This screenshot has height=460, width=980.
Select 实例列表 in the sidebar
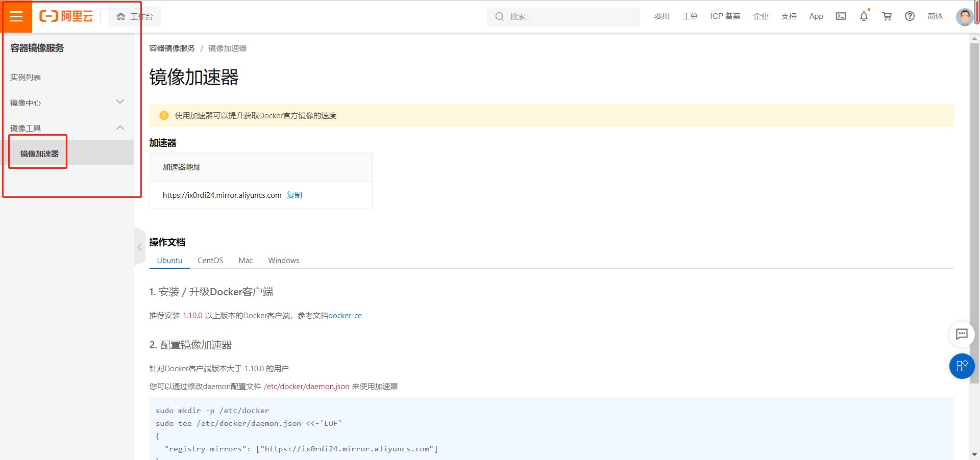click(x=26, y=77)
